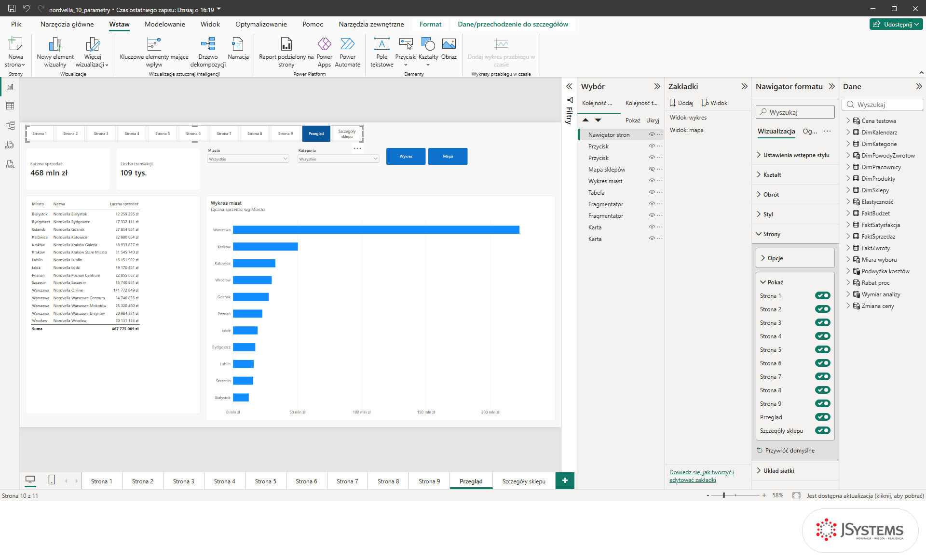Add a Pole tekstowe element
This screenshot has width=926, height=560.
[381, 52]
